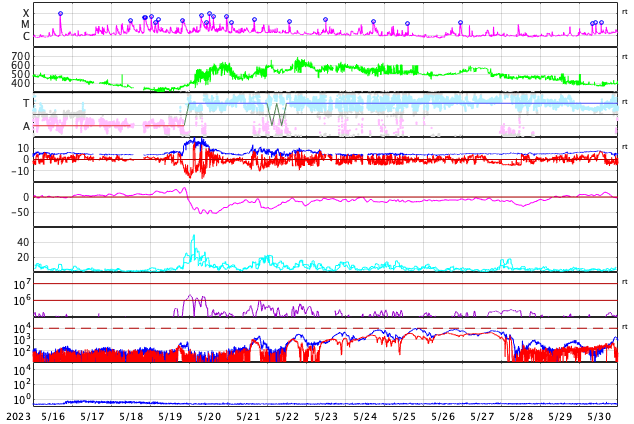Click the X flare class axis label
634x424 pixels.
[26, 13]
